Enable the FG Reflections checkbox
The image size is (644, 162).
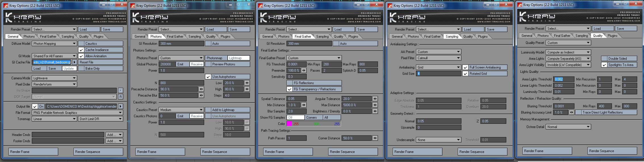[x=289, y=83]
